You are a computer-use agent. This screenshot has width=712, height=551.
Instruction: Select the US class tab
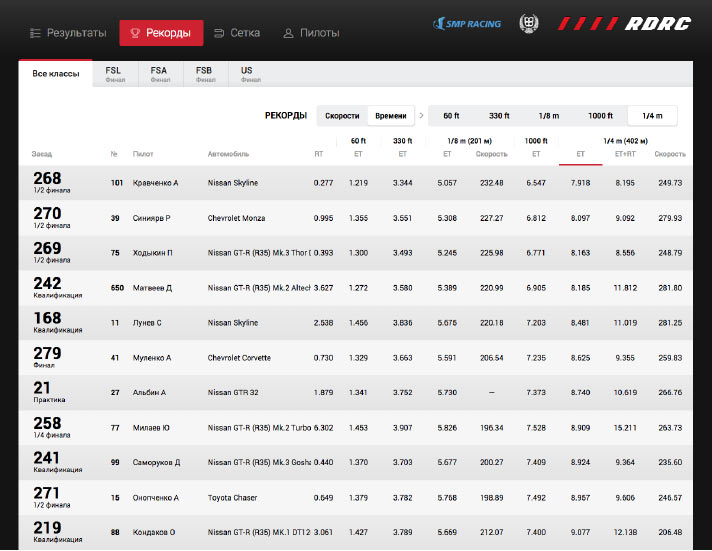click(x=247, y=74)
